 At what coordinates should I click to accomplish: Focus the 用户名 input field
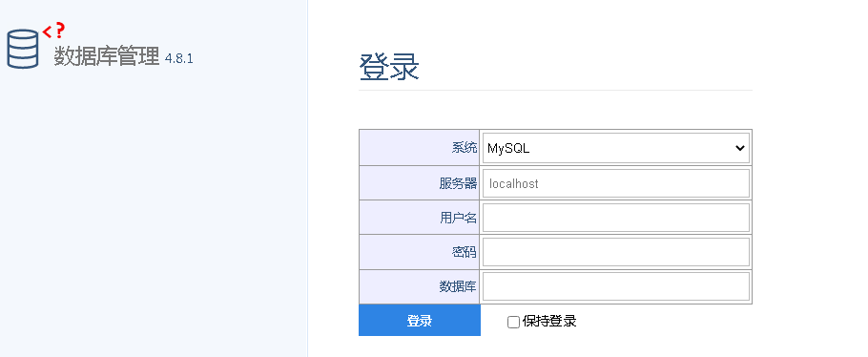(615, 218)
